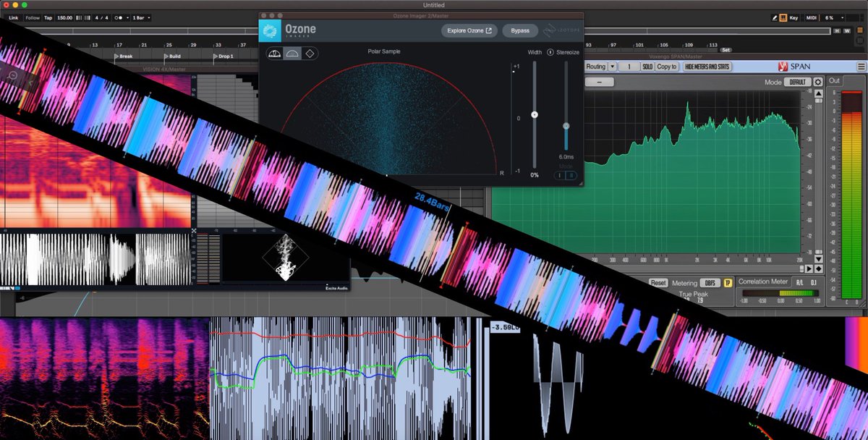
Task: Select Stereoize mode I
Action: click(558, 174)
